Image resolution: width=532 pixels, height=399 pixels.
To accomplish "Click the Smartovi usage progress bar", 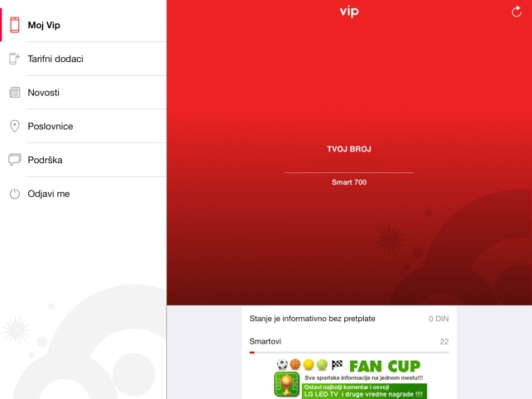I will (349, 353).
